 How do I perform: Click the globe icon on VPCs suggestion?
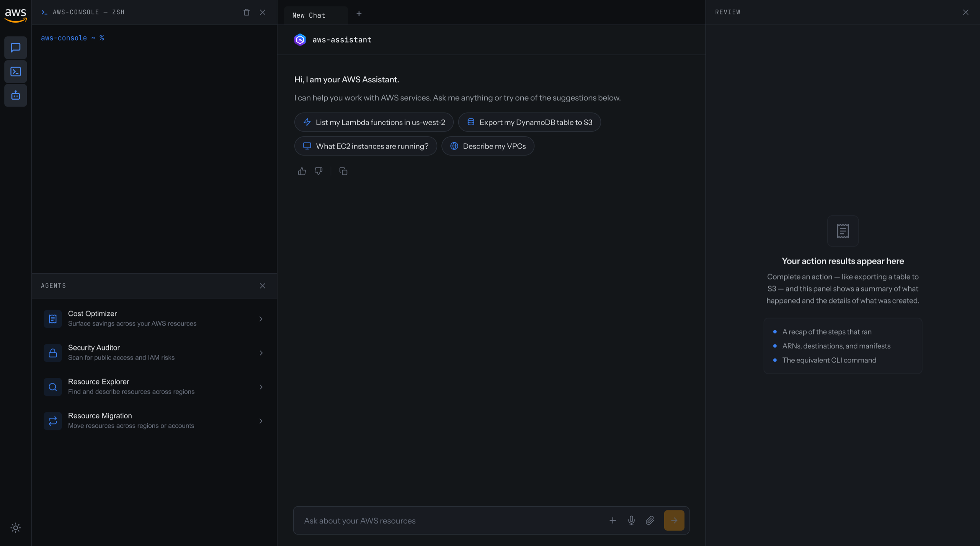pyautogui.click(x=454, y=146)
